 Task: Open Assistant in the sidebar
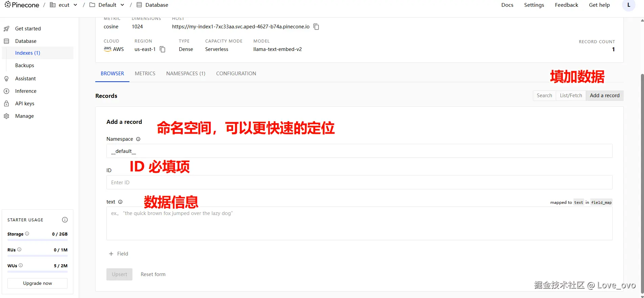tap(25, 79)
